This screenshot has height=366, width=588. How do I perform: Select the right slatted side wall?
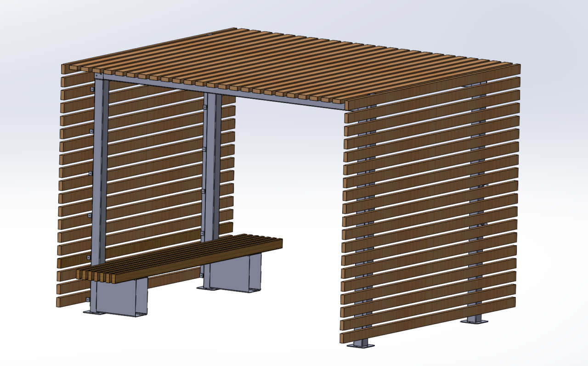tap(430, 204)
